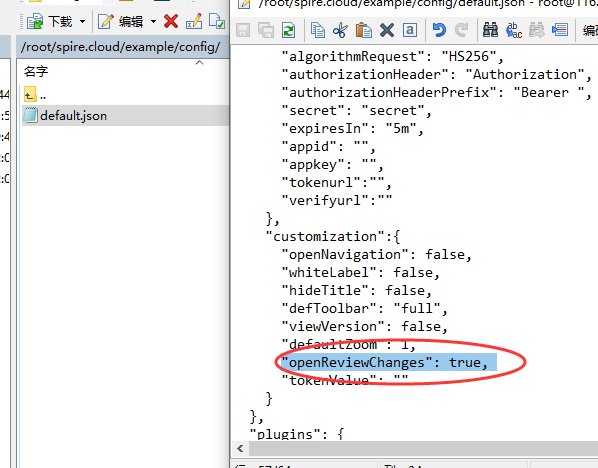Click the line "viewVersion": false
The image size is (598, 468).
click(x=364, y=327)
